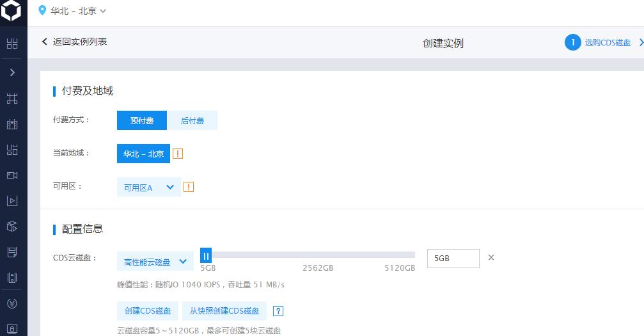
Task: Expand the sidebar with the arrow chevron
Action: (12, 72)
